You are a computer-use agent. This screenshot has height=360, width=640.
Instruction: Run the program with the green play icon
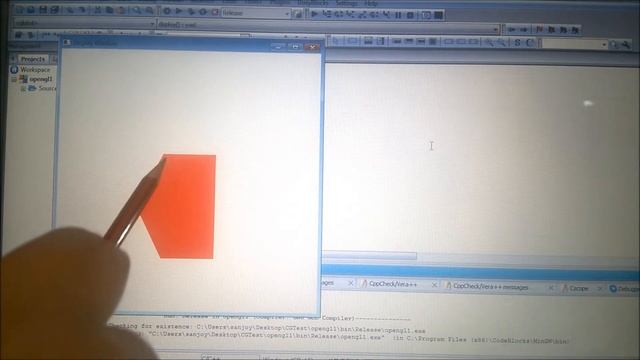pos(179,11)
